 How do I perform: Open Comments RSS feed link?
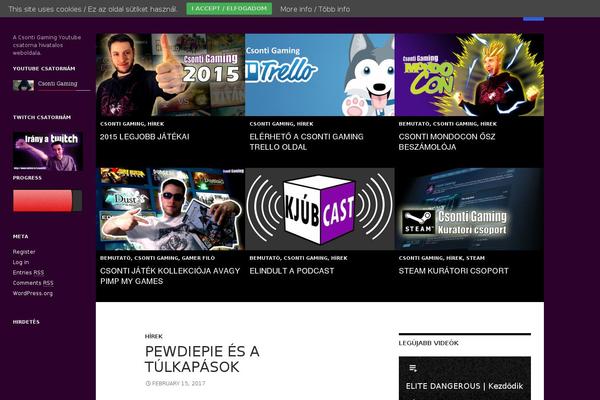coord(33,283)
